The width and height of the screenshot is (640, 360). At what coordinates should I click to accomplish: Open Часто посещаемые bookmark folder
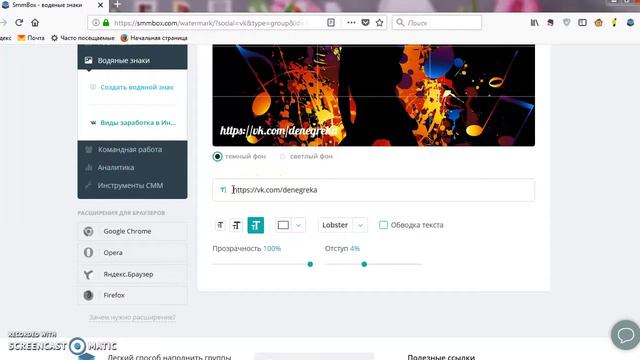click(83, 38)
